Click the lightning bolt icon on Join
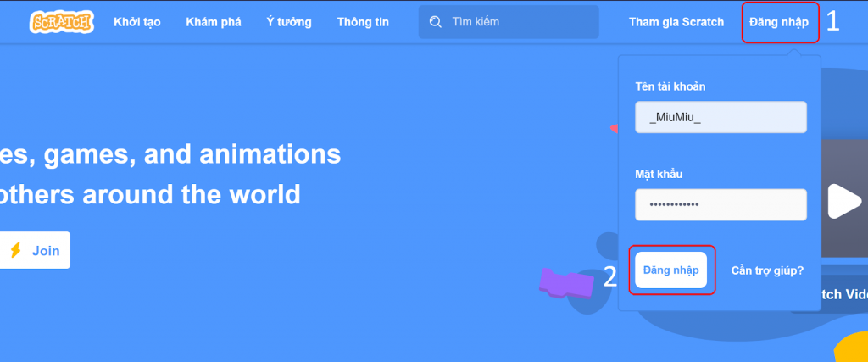Image resolution: width=868 pixels, height=362 pixels. click(15, 250)
